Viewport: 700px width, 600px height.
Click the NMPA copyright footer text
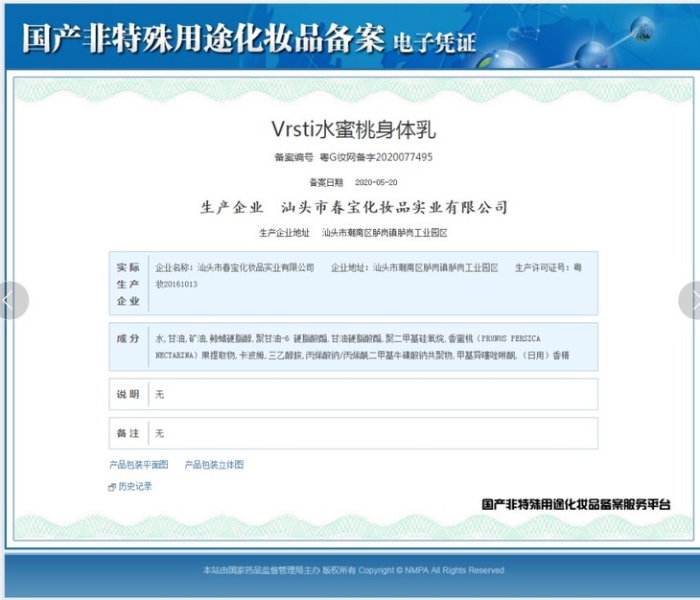coord(353,570)
